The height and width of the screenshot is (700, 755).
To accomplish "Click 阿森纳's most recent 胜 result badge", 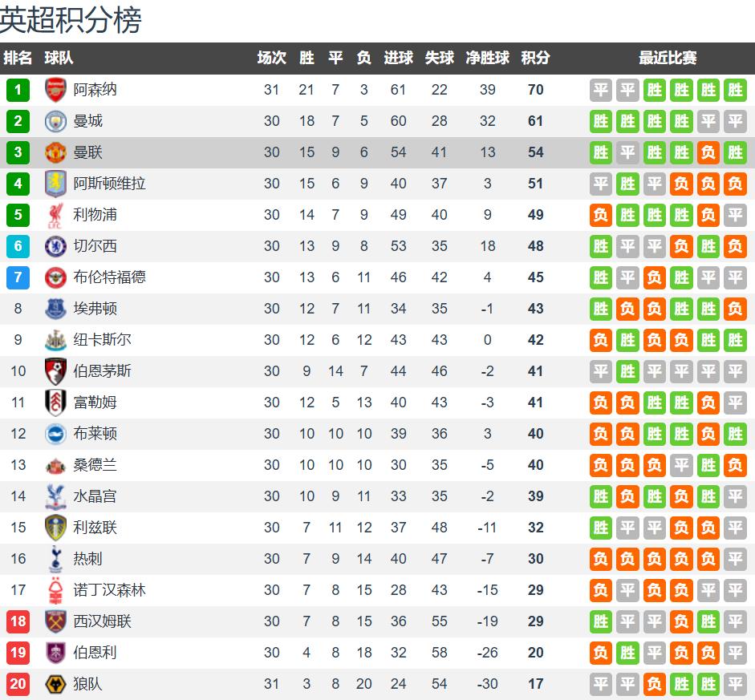I will [735, 90].
